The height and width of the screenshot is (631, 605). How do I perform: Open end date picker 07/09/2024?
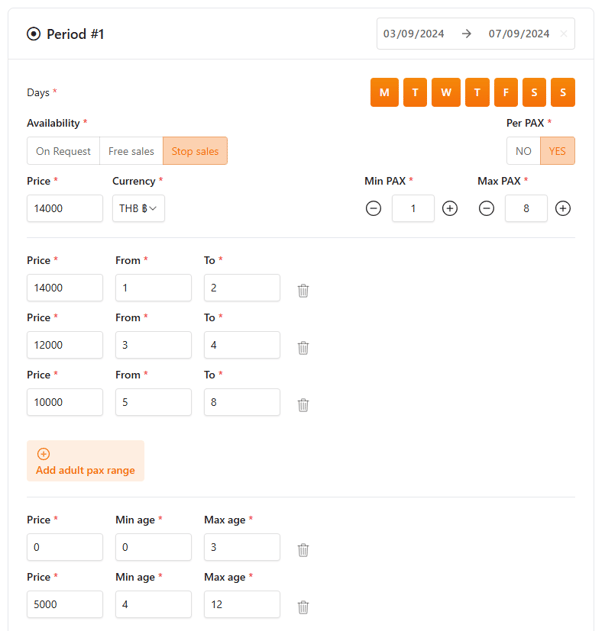[518, 34]
